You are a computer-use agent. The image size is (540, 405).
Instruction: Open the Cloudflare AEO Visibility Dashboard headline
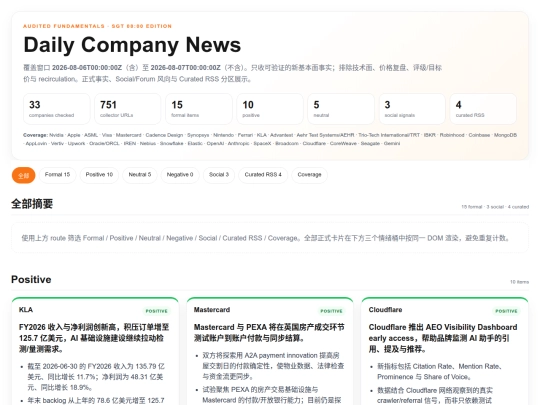(443, 338)
